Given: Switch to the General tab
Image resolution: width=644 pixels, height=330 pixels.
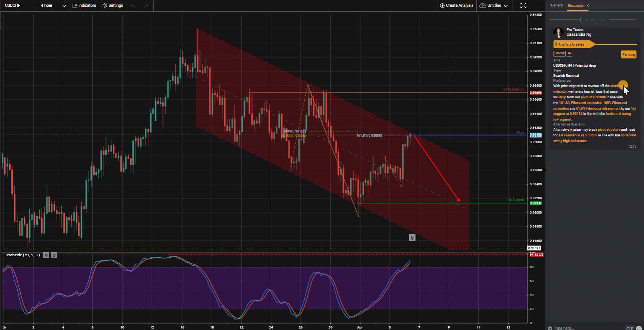Looking at the screenshot, I should (x=557, y=5).
